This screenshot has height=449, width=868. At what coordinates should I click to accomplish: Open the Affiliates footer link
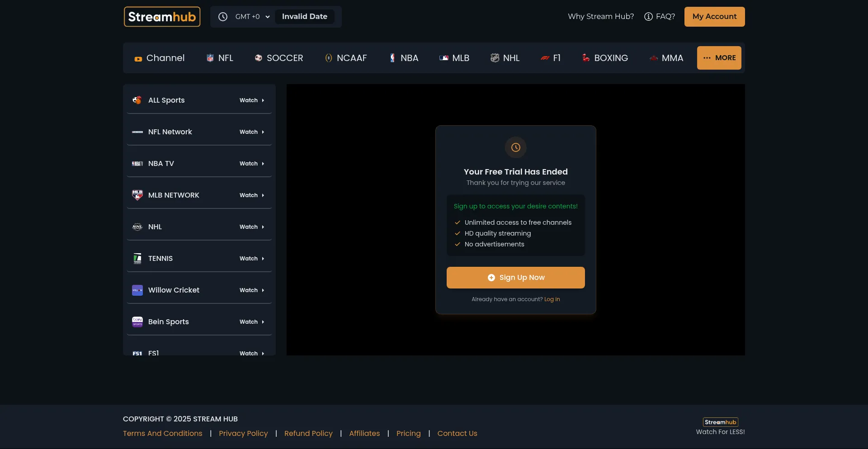(364, 433)
